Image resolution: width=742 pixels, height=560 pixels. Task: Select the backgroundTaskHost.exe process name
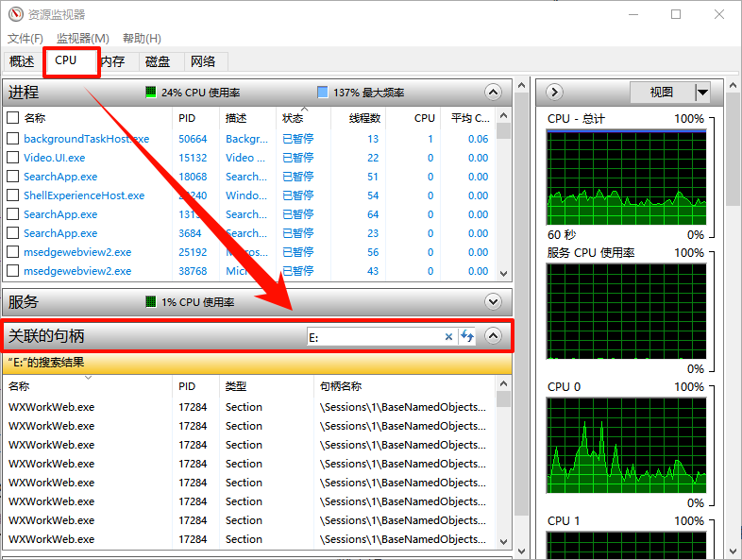point(86,139)
